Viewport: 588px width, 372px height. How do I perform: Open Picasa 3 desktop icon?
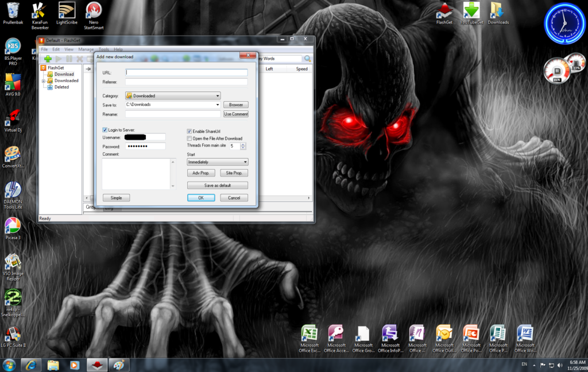point(13,229)
